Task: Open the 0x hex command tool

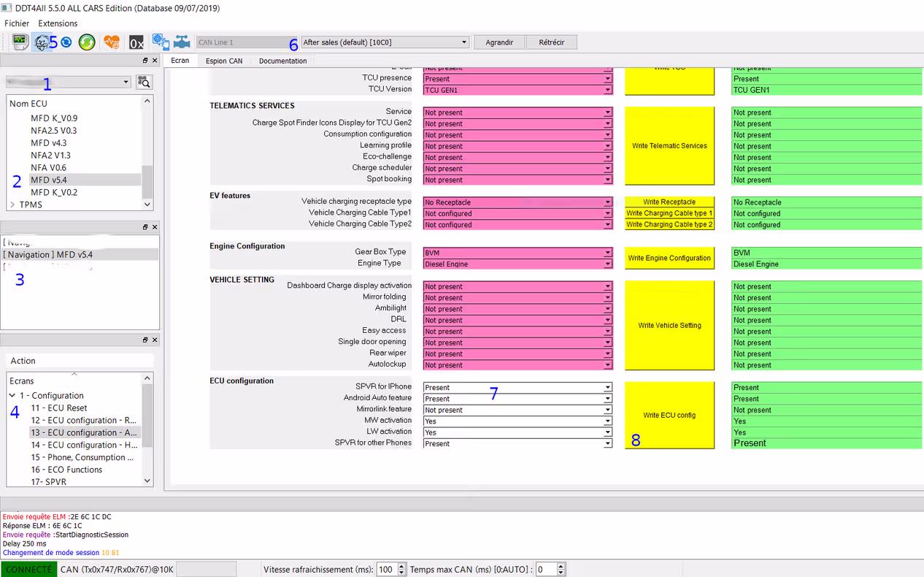Action: 136,42
